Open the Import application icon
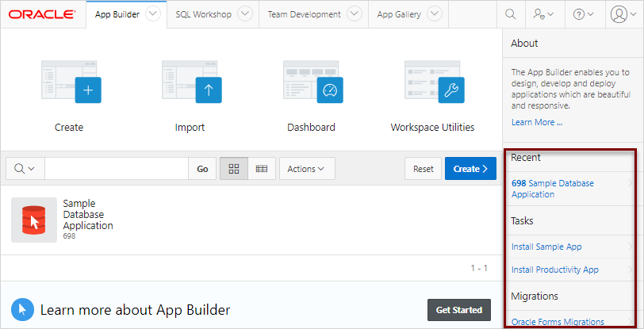Screen dimensions: 644x329 (191, 82)
